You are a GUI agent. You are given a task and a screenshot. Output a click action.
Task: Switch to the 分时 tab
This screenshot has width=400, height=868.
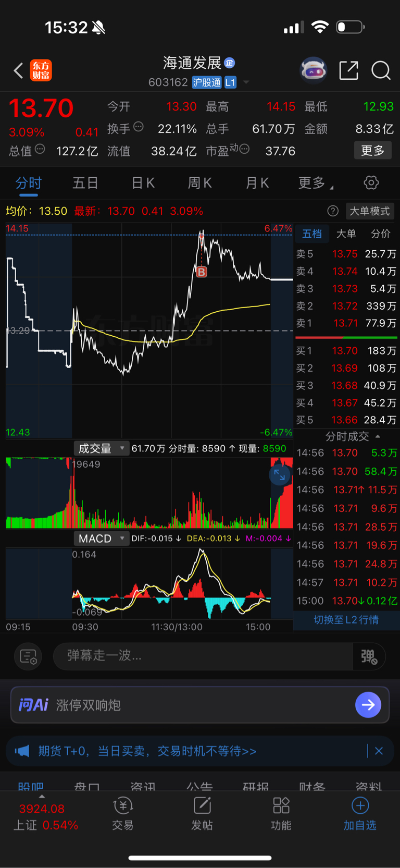coord(28,183)
